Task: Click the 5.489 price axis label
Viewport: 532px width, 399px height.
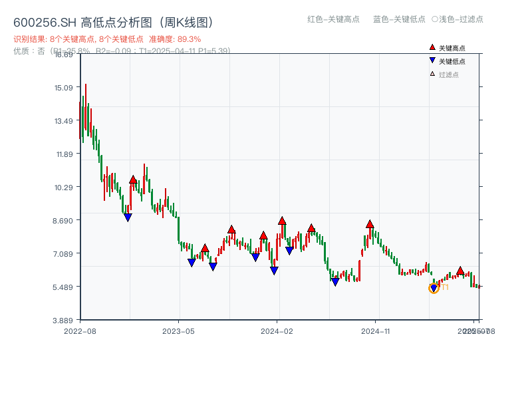Action: [x=63, y=287]
